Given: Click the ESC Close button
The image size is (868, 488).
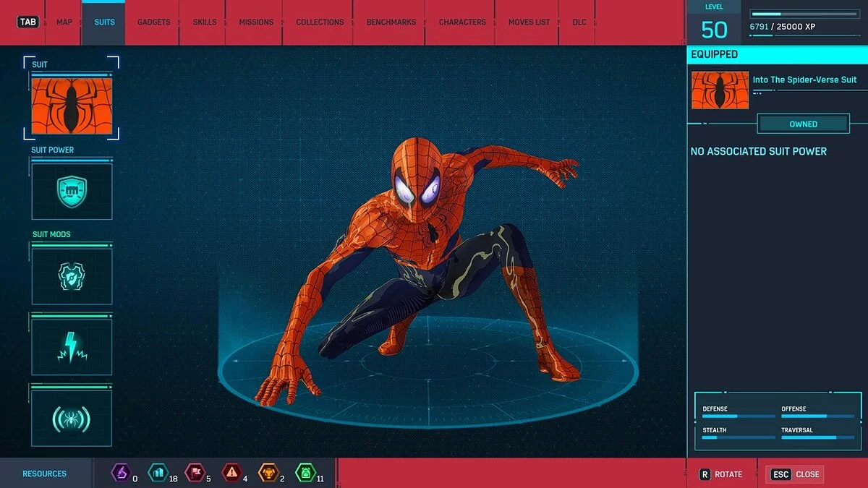Looking at the screenshot, I should 793,474.
